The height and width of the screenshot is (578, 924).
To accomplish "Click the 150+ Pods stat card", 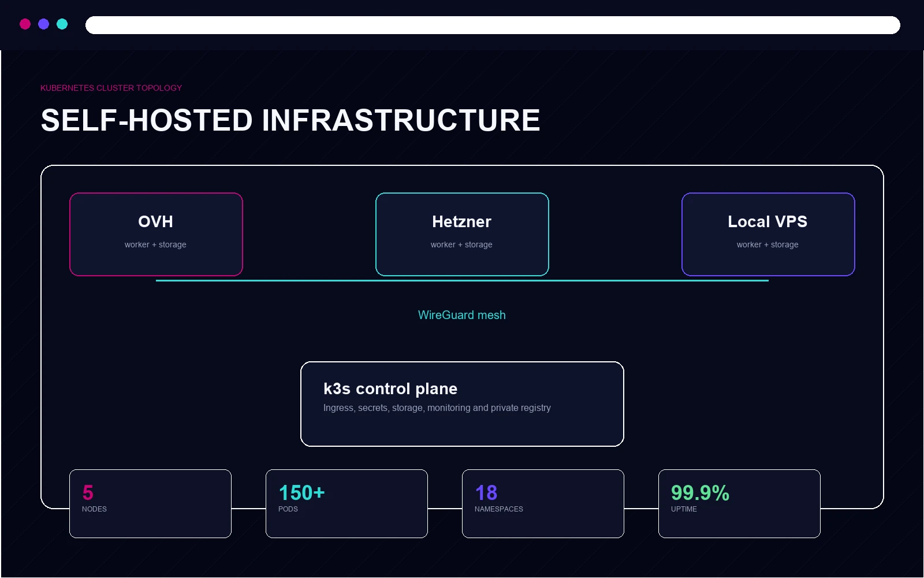I will pyautogui.click(x=346, y=503).
